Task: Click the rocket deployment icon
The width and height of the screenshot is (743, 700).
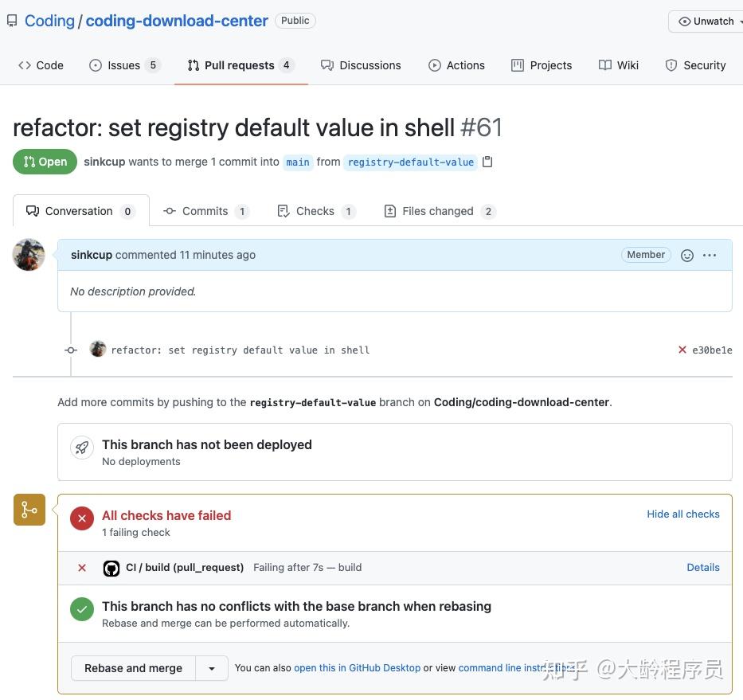Action: pos(82,447)
